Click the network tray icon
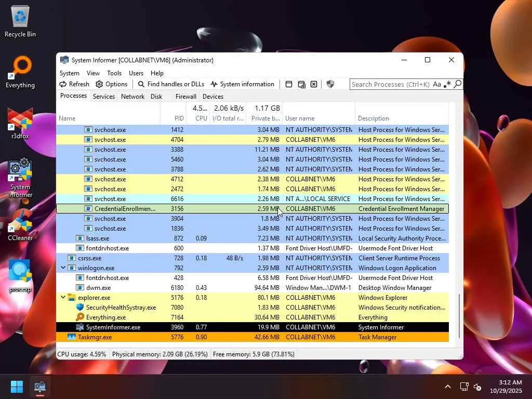This screenshot has height=399, width=532. [x=464, y=387]
